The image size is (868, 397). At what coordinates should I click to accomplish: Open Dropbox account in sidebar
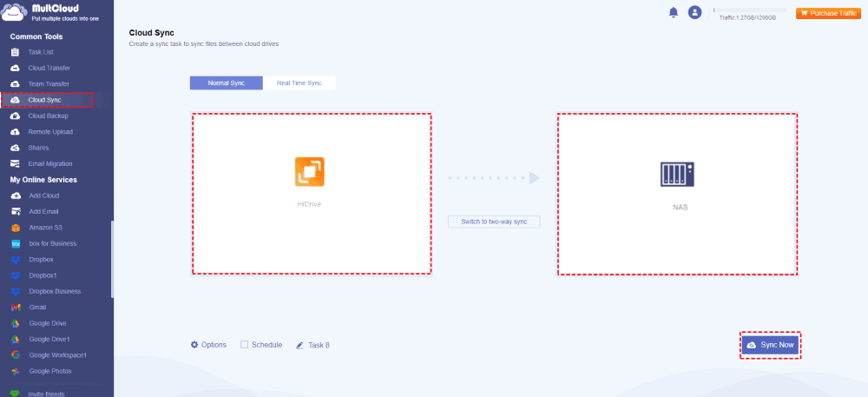(41, 260)
